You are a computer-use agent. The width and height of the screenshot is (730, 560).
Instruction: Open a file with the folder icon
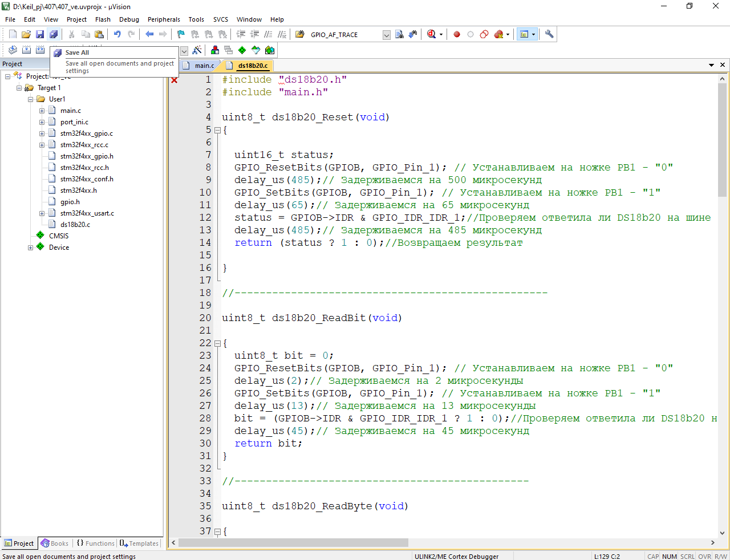(x=26, y=34)
